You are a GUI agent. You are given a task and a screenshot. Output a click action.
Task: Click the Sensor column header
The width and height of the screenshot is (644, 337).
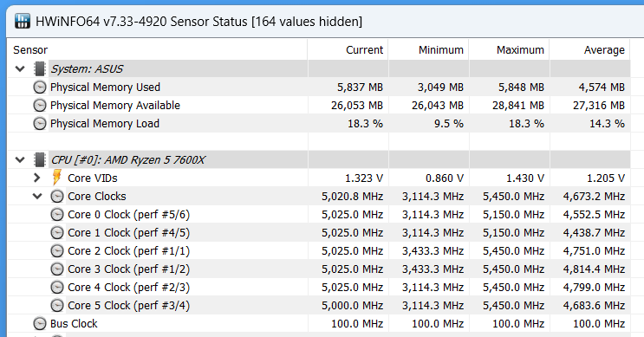[157, 50]
